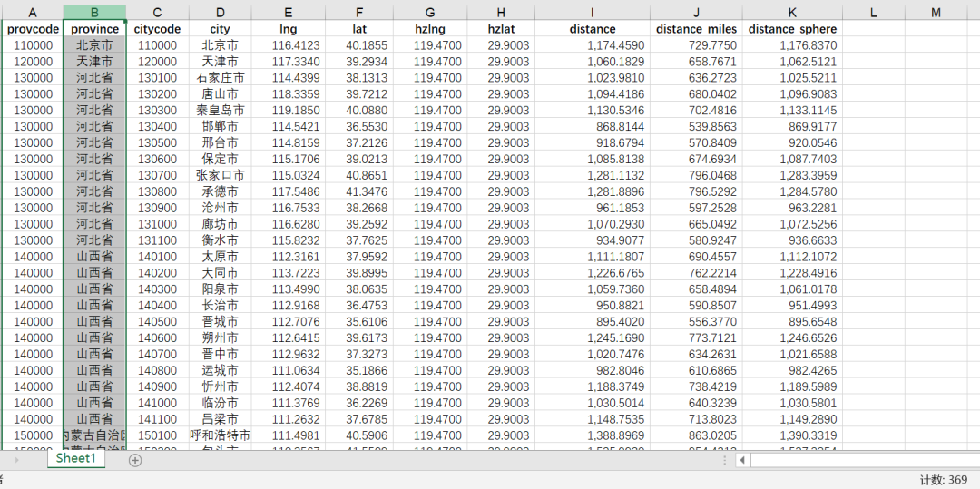The width and height of the screenshot is (980, 489).
Task: Click the status bar count '计数: 369'
Action: tap(944, 479)
